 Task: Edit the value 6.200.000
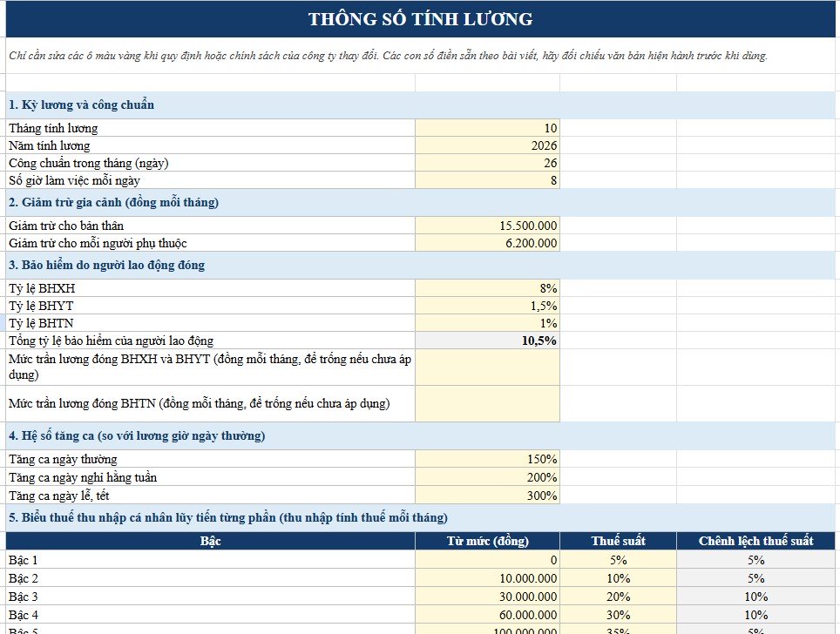[487, 243]
